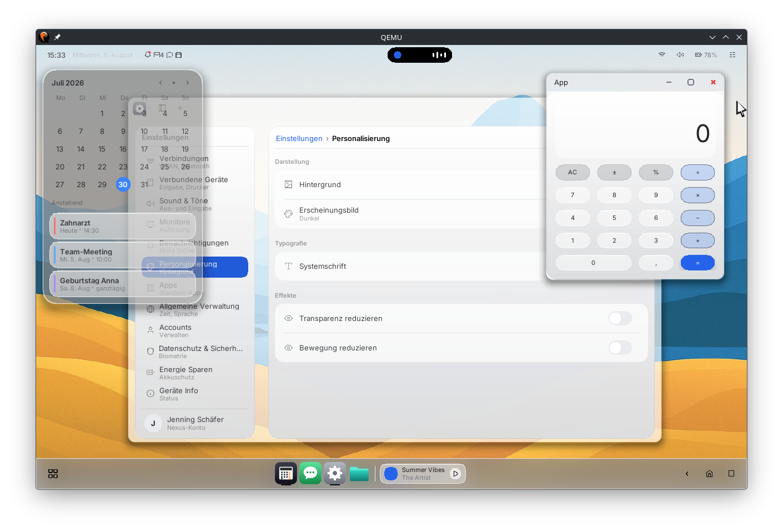Select Accounts in settings sidebar
The image size is (783, 532).
pyautogui.click(x=195, y=330)
